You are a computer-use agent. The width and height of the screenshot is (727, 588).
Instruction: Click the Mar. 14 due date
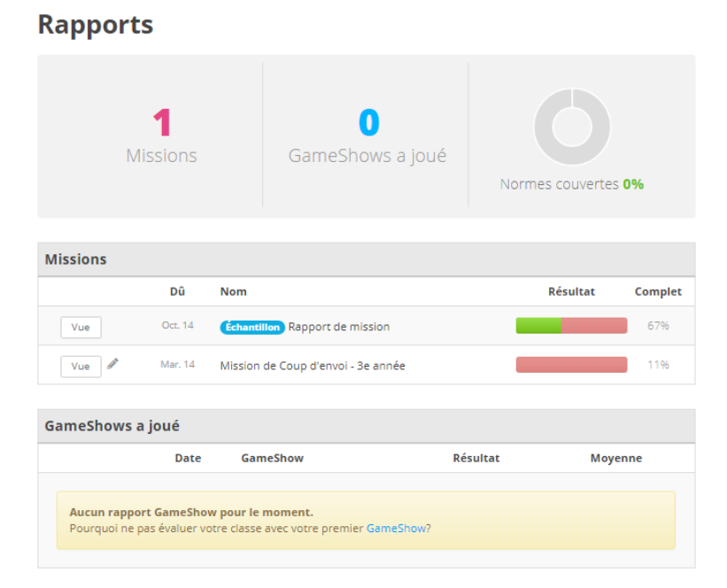(178, 364)
